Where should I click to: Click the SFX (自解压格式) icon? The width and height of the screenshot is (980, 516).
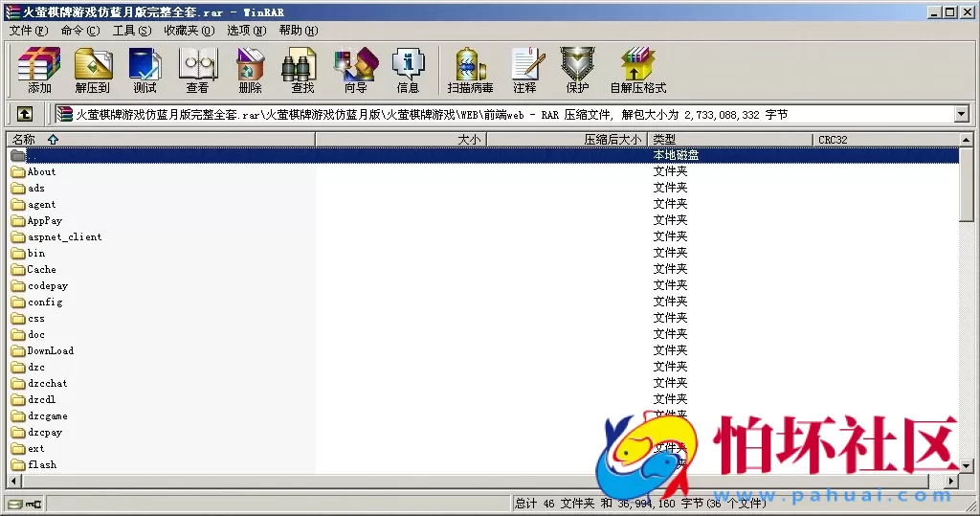pyautogui.click(x=637, y=71)
